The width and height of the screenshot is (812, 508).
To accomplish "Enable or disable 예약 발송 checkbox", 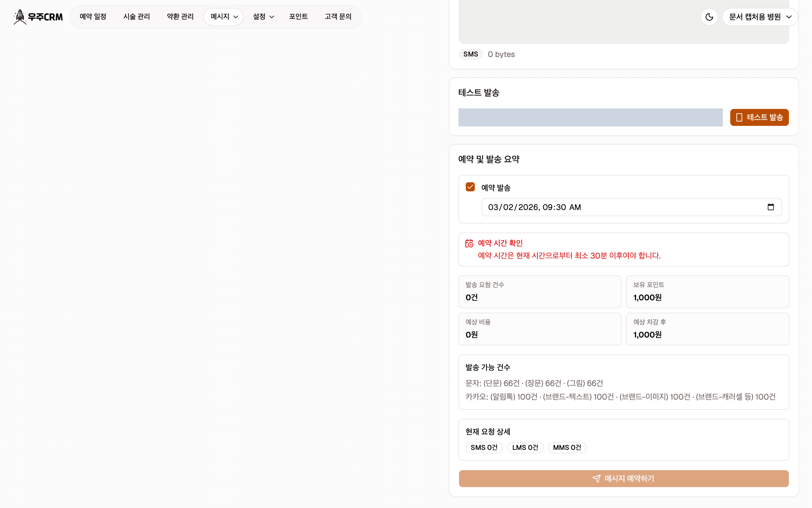I will [x=470, y=187].
